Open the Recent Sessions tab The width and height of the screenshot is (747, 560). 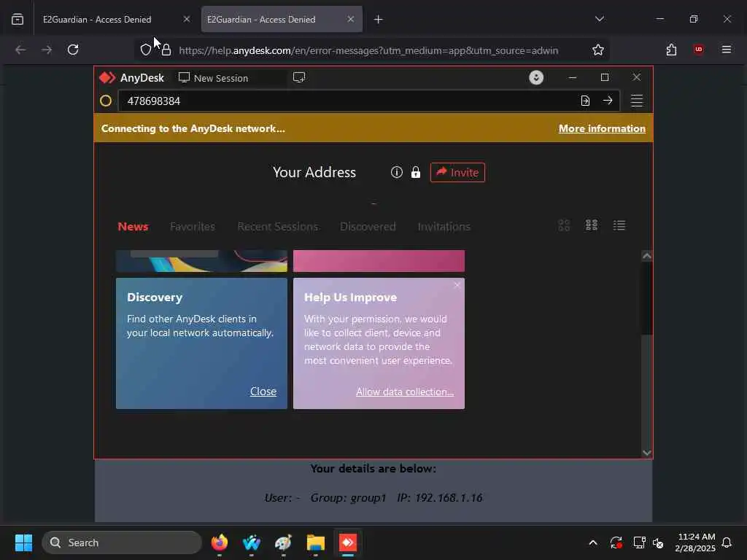278,227
